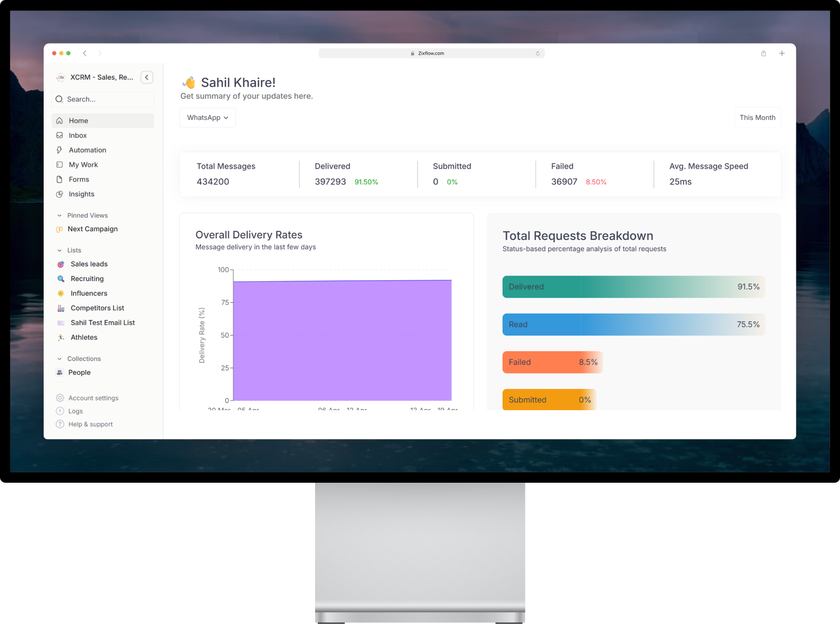Open Account settings

pyautogui.click(x=93, y=398)
